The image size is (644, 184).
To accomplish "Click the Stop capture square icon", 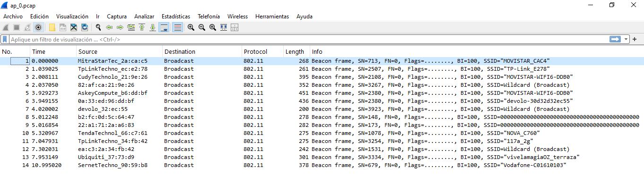I will (17, 27).
